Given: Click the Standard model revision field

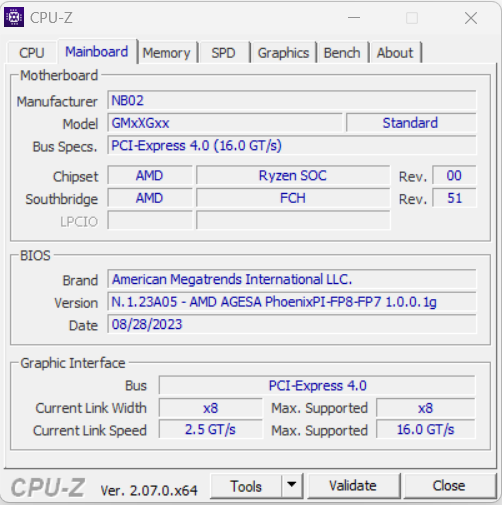Looking at the screenshot, I should tap(411, 123).
